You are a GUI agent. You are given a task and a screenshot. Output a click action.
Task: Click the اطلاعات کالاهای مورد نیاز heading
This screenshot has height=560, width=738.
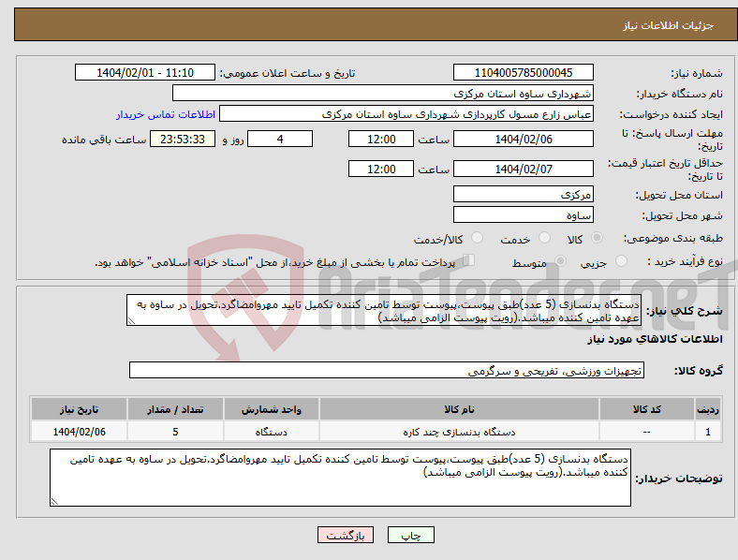(655, 339)
